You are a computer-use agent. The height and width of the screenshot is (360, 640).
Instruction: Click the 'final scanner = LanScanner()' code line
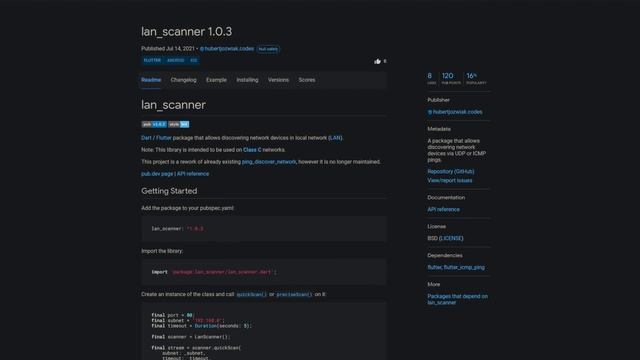click(x=191, y=337)
